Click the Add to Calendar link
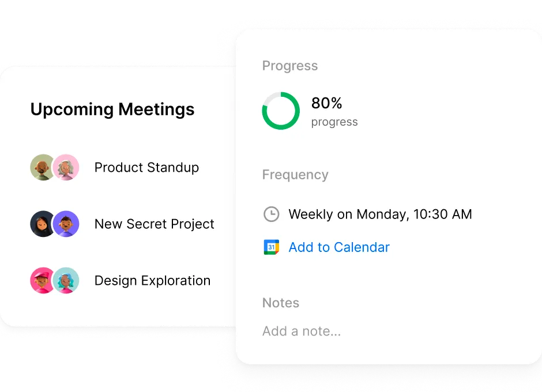 tap(339, 247)
